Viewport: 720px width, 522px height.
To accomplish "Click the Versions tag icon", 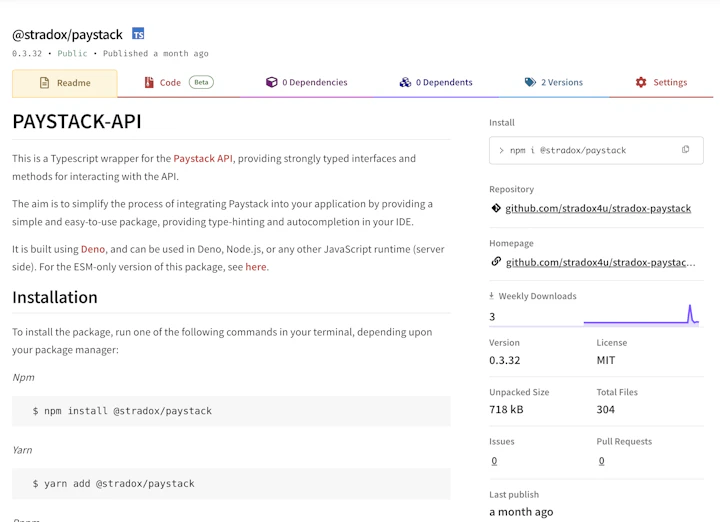I will pos(530,83).
